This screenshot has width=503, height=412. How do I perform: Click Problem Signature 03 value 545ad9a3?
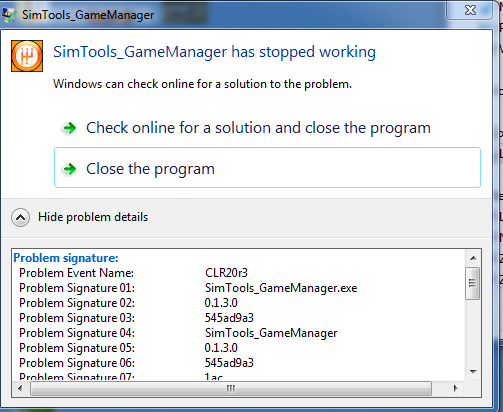[229, 318]
